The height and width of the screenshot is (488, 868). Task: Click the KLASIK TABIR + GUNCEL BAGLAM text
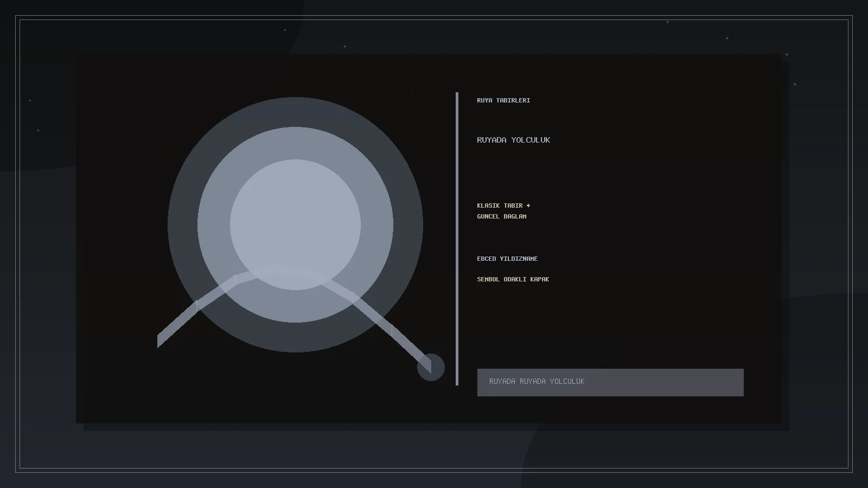pyautogui.click(x=503, y=211)
